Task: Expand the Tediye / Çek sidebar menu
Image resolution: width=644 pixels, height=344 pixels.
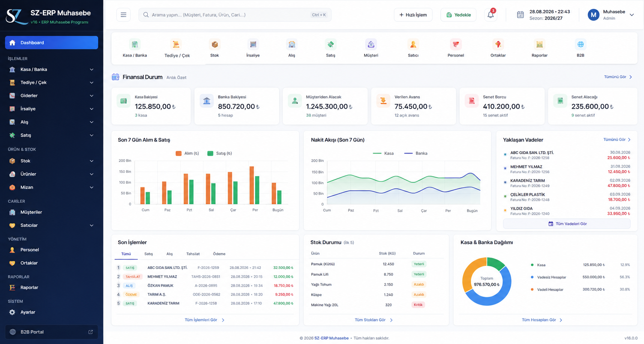Action: 51,83
